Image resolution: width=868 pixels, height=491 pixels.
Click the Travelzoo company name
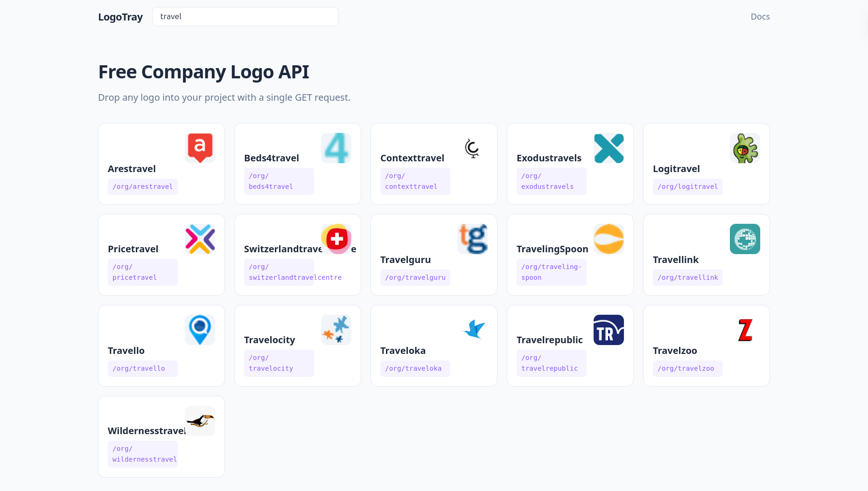(675, 351)
